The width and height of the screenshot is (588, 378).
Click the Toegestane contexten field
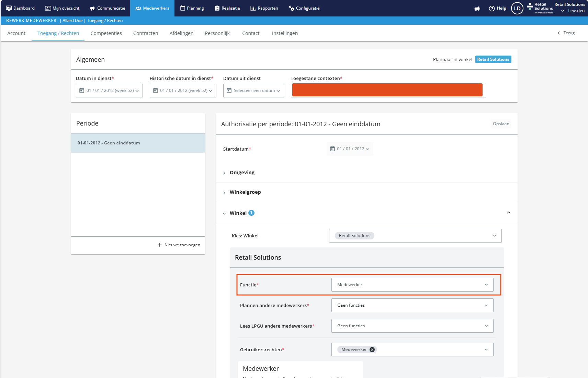pyautogui.click(x=388, y=91)
